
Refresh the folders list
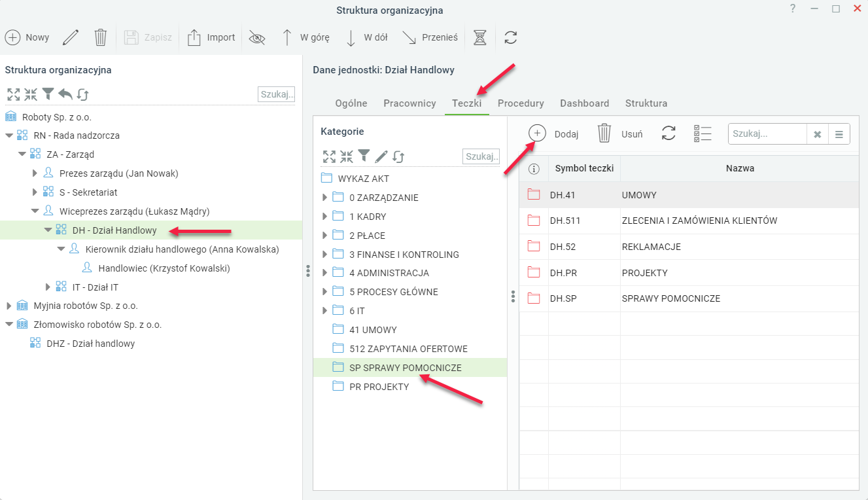pyautogui.click(x=668, y=134)
